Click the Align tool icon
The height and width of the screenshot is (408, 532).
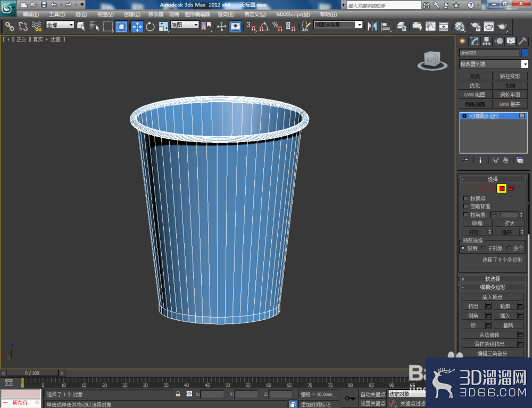coord(386,26)
